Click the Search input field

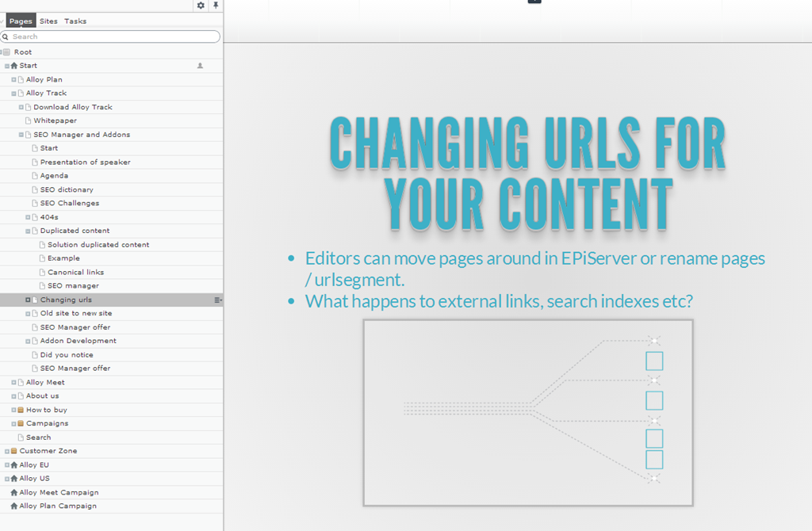click(111, 36)
